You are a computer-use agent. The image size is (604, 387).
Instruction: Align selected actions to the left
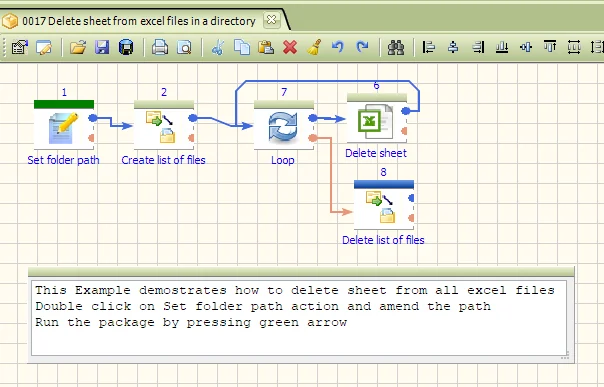click(x=429, y=47)
